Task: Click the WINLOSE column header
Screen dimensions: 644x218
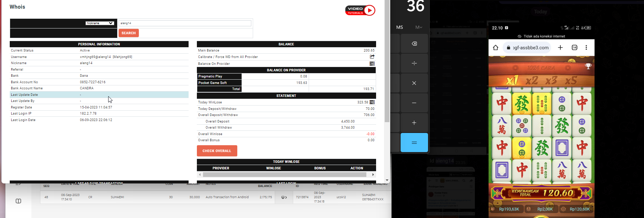Action: point(274,168)
